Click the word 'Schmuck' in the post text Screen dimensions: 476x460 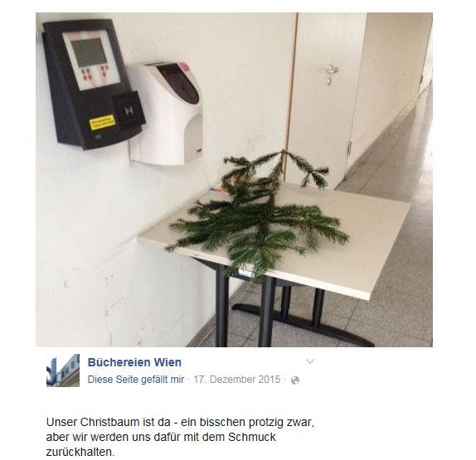tap(252, 438)
